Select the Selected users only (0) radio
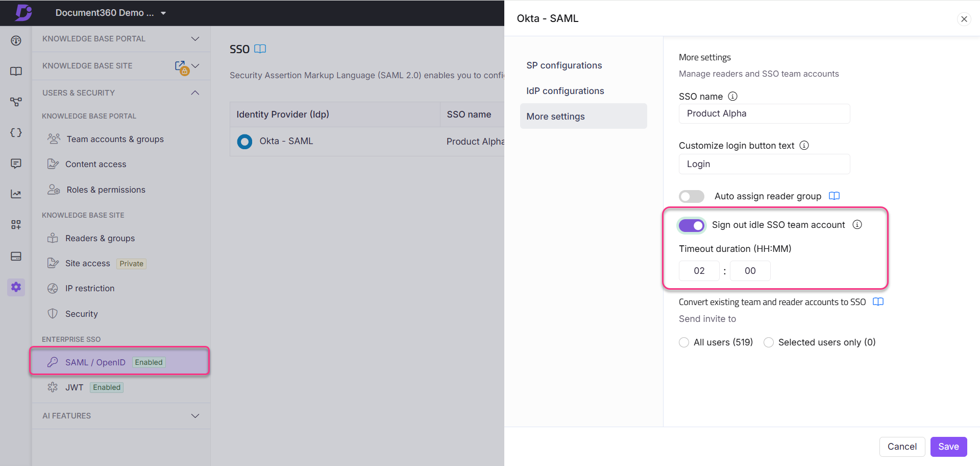This screenshot has width=980, height=466. [769, 342]
